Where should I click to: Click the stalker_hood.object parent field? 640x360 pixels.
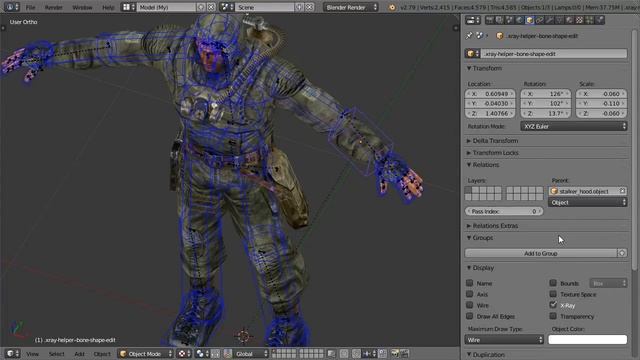587,191
